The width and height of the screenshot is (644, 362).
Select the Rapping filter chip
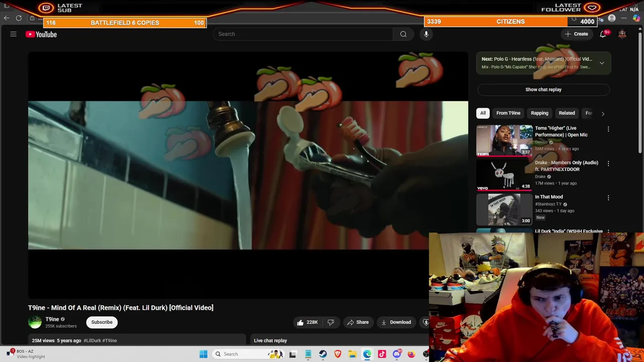[x=539, y=113]
